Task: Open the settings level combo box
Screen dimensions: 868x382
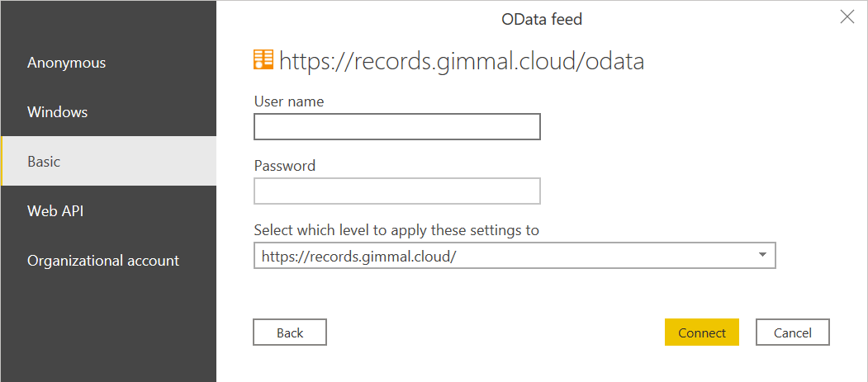Action: [515, 256]
